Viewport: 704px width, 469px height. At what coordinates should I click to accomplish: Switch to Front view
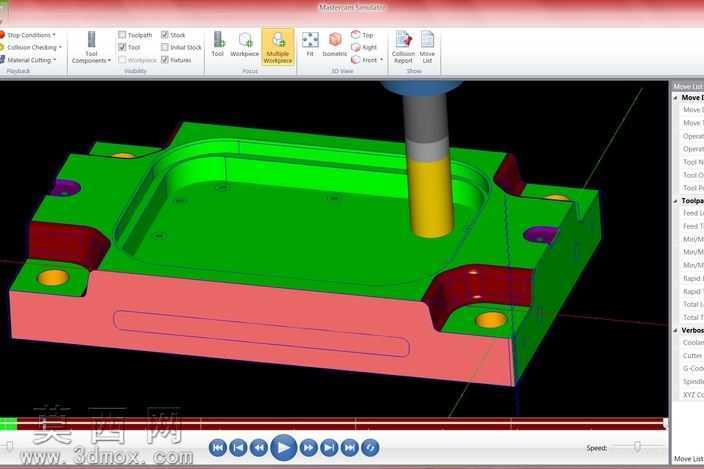364,60
